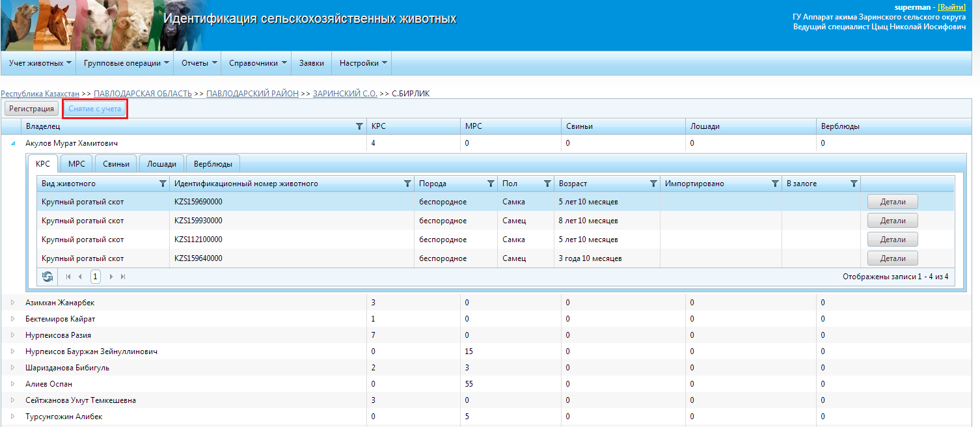
Task: Switch to Свиньи tab
Action: (x=116, y=164)
